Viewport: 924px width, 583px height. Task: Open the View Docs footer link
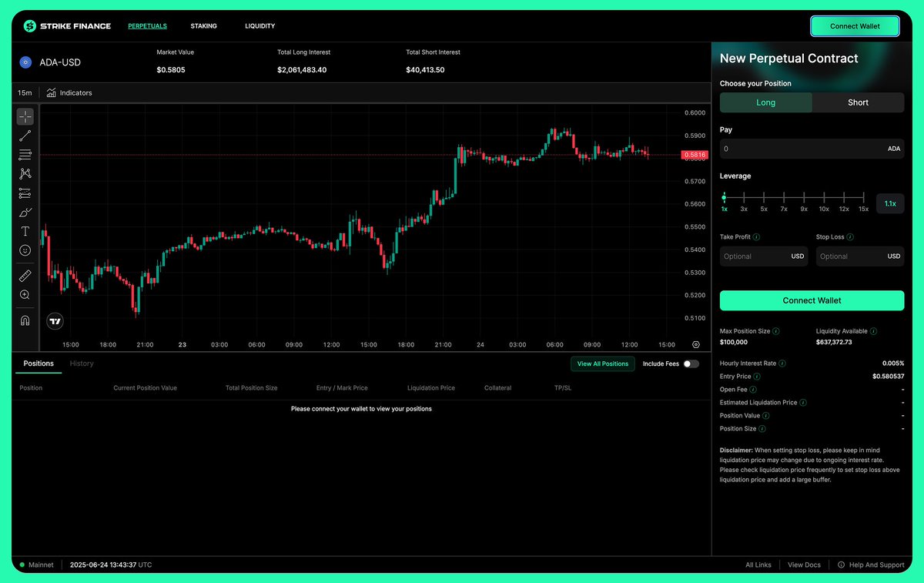804,565
